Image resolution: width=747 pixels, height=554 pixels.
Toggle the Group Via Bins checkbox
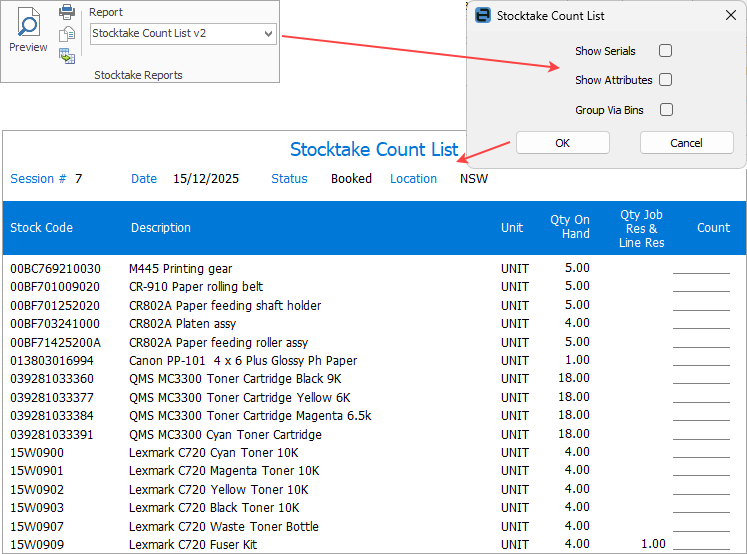(666, 110)
